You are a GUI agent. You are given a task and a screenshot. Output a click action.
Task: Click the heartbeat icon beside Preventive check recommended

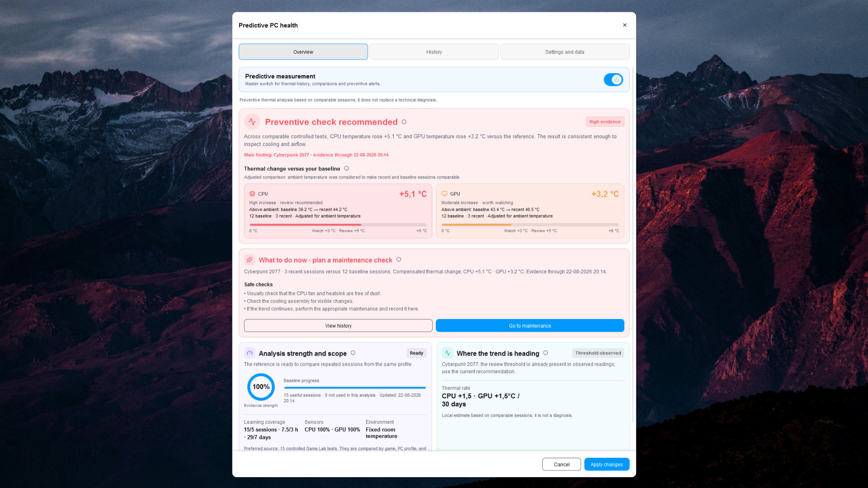coord(252,122)
